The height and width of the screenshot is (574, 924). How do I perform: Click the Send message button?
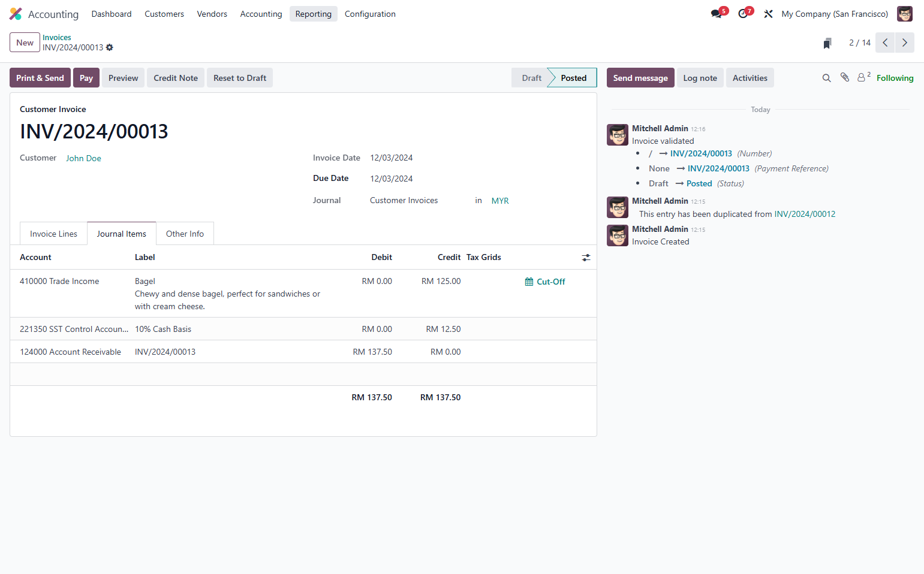click(x=640, y=78)
